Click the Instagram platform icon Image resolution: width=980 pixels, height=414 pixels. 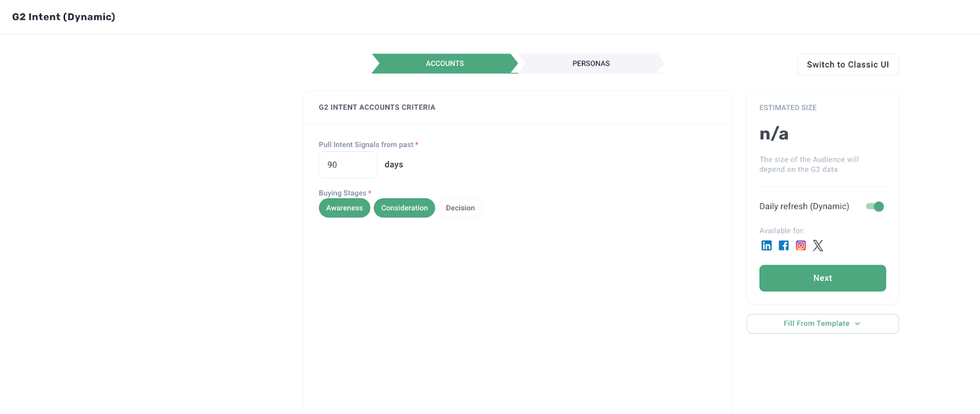[x=801, y=246]
